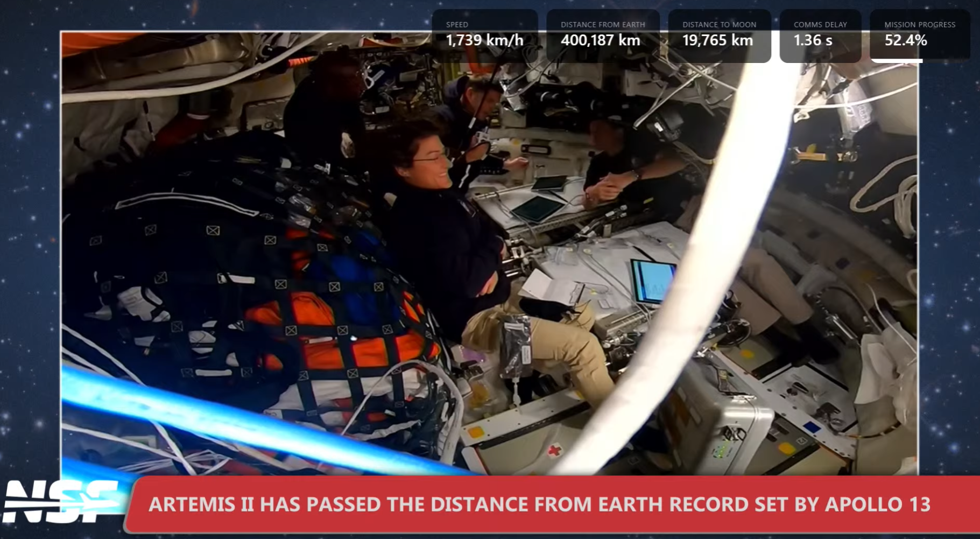Click the "400,187 km" value

pyautogui.click(x=600, y=40)
